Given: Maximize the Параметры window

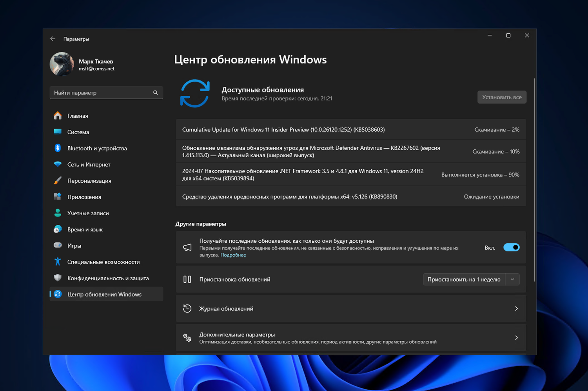Looking at the screenshot, I should (508, 35).
